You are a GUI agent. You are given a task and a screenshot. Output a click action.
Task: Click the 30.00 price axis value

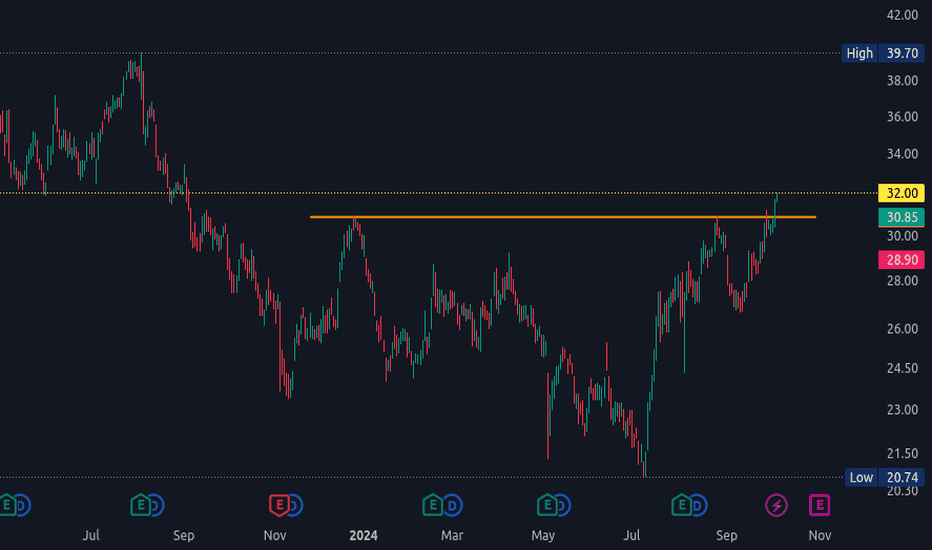tap(902, 236)
